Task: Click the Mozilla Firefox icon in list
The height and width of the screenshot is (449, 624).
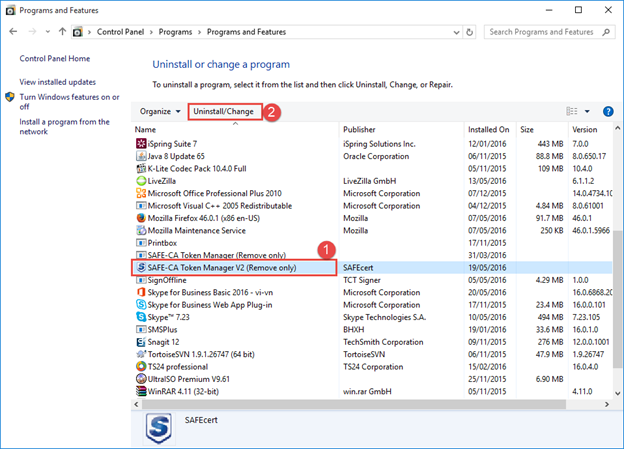Action: (x=141, y=218)
